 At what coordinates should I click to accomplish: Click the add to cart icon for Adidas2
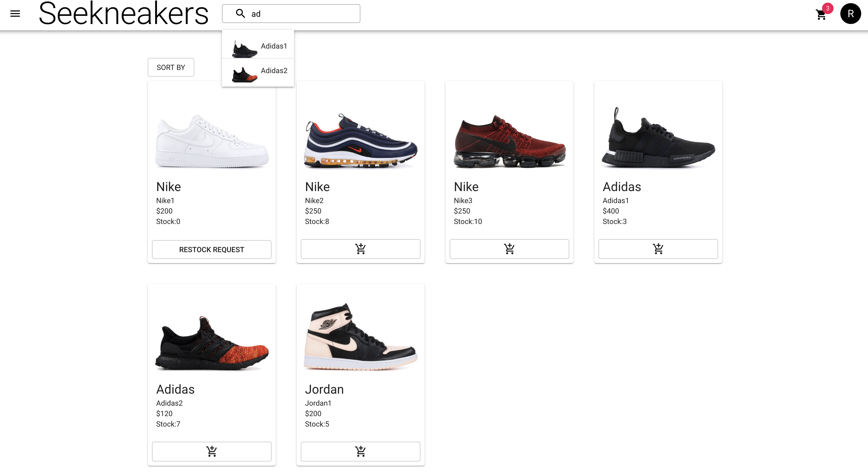pyautogui.click(x=212, y=451)
